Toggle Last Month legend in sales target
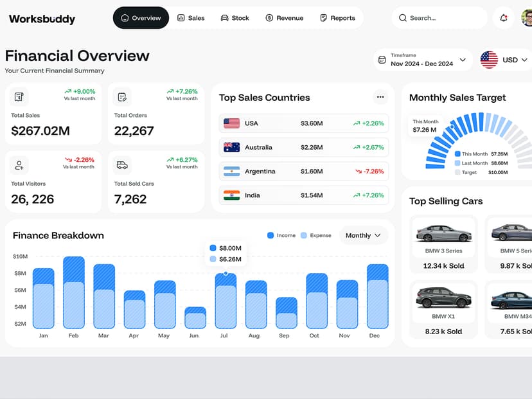Image resolution: width=532 pixels, height=399 pixels. (x=481, y=163)
